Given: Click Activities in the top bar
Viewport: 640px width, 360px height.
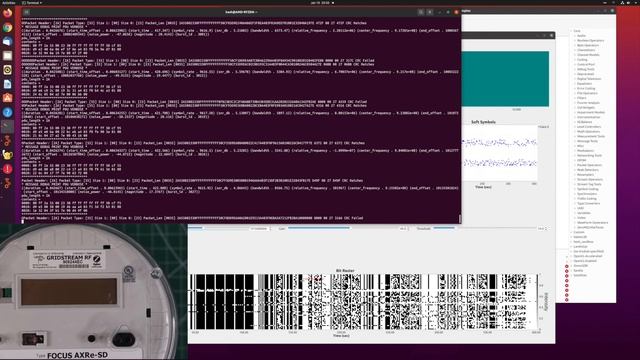Looking at the screenshot, I should point(8,2).
